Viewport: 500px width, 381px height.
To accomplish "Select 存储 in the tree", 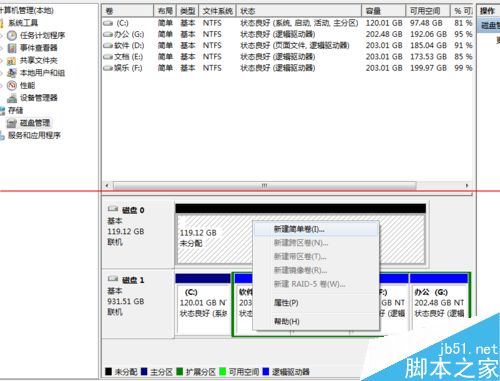I will coord(16,110).
